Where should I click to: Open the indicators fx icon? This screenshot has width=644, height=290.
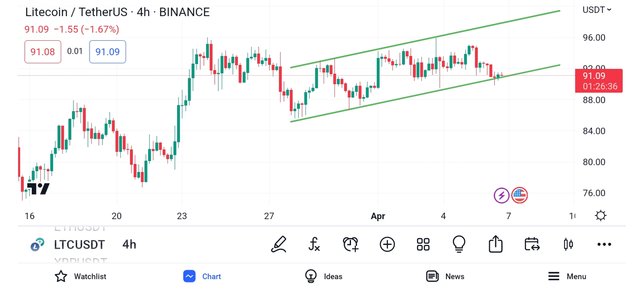[314, 244]
